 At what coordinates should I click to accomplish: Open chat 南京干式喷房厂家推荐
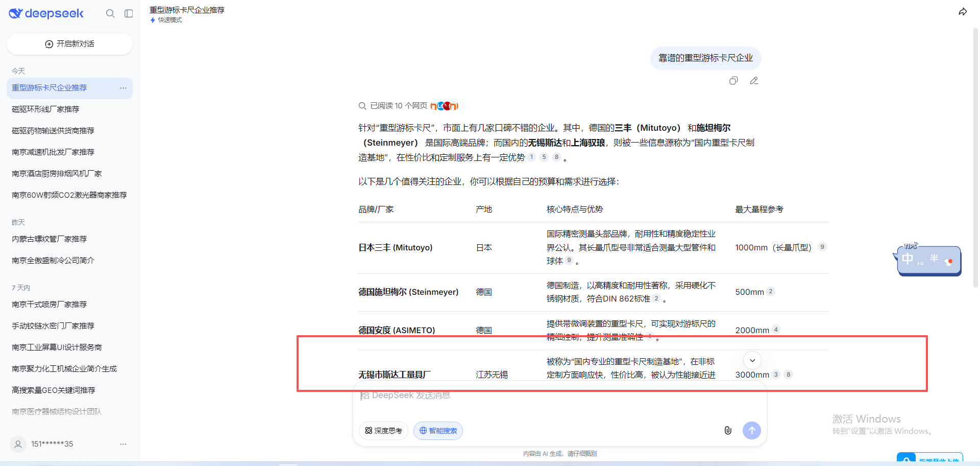69,305
